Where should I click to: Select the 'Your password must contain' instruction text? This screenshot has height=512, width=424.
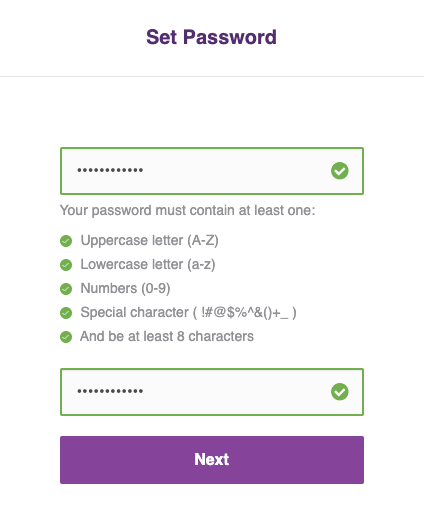pos(187,211)
